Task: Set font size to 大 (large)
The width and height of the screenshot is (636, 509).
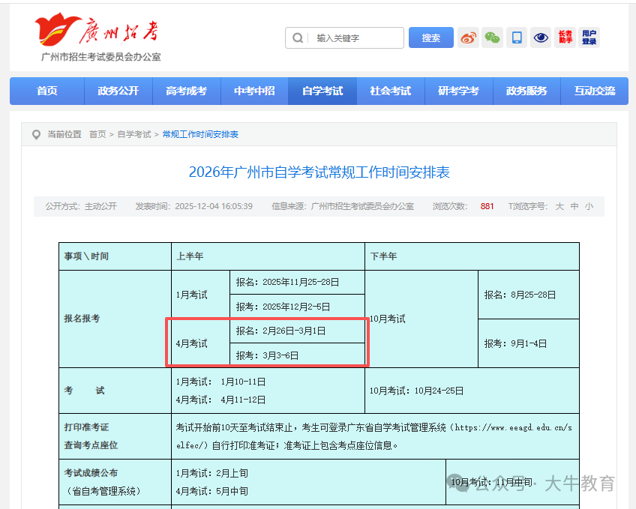Action: click(x=560, y=207)
